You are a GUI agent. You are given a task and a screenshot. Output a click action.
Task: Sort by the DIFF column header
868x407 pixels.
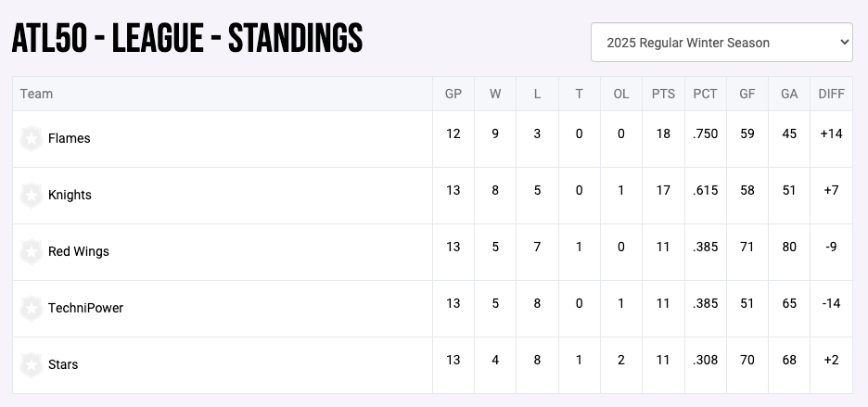pos(831,94)
